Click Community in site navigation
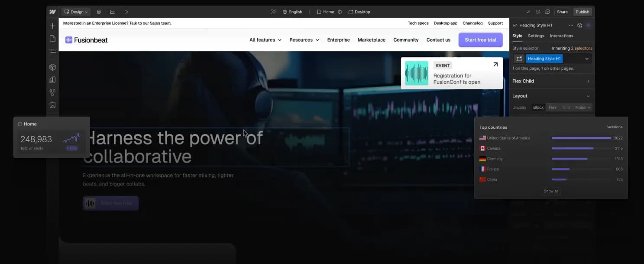 pyautogui.click(x=406, y=40)
